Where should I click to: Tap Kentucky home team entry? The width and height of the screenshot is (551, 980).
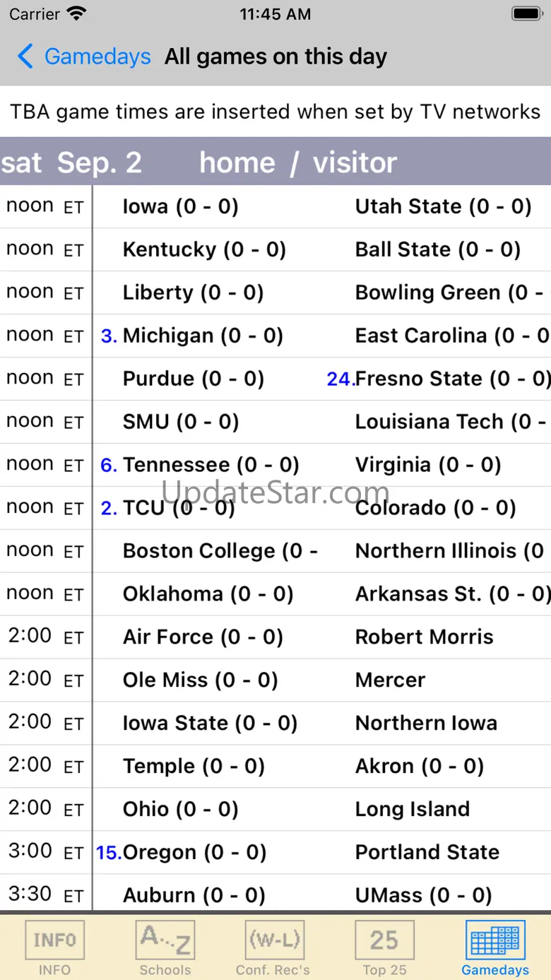point(203,249)
